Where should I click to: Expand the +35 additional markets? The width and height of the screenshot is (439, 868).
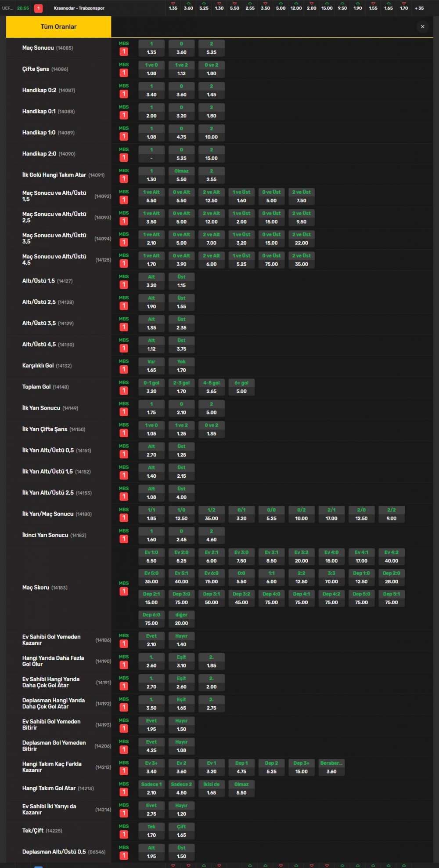tap(419, 8)
